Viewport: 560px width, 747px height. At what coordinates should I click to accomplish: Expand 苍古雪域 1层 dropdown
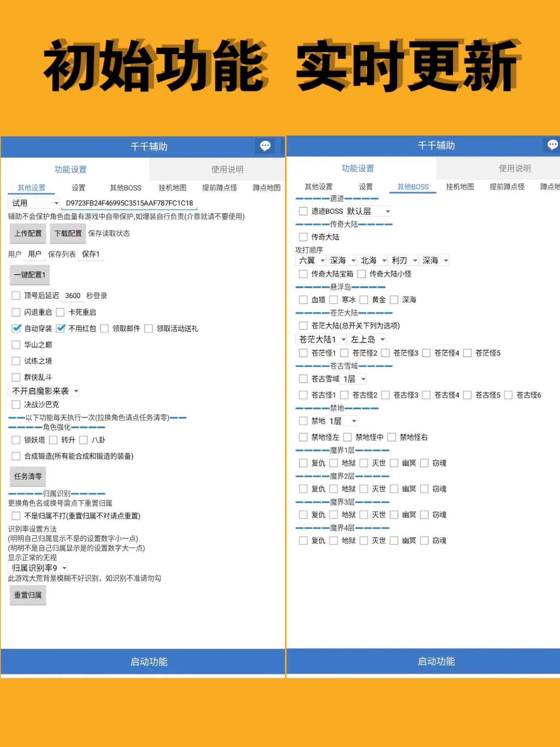click(x=354, y=379)
